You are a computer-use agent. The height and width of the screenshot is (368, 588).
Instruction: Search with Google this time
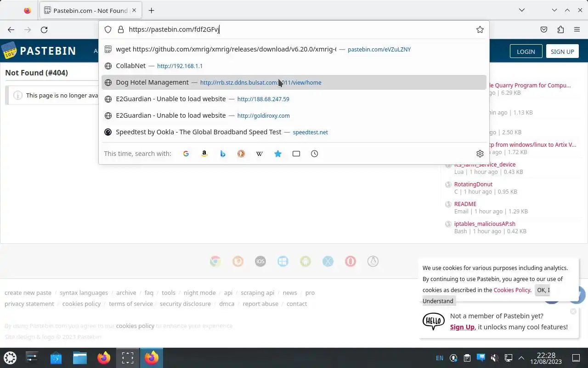tap(186, 154)
